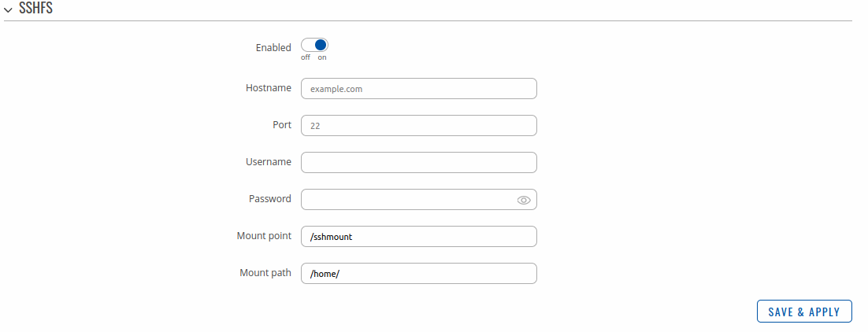Click inside the Password field

406,200
